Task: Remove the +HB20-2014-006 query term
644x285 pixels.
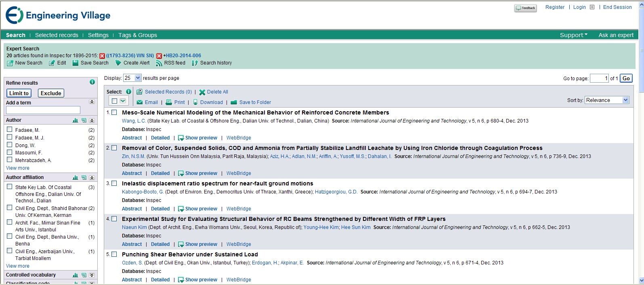Action: point(159,56)
